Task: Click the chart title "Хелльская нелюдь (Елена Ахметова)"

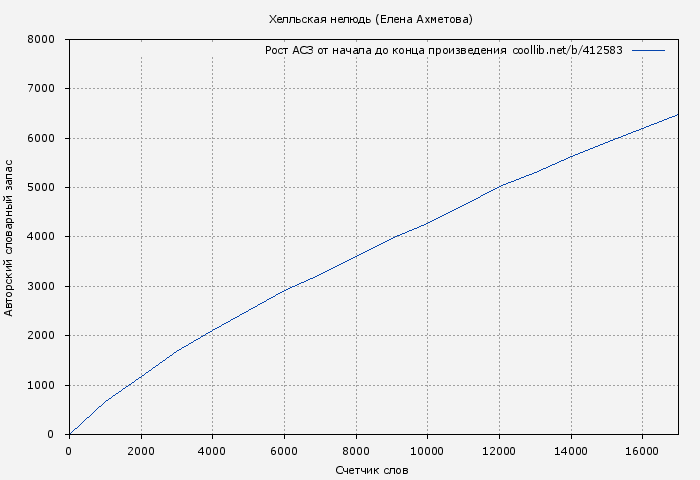Action: pyautogui.click(x=371, y=19)
